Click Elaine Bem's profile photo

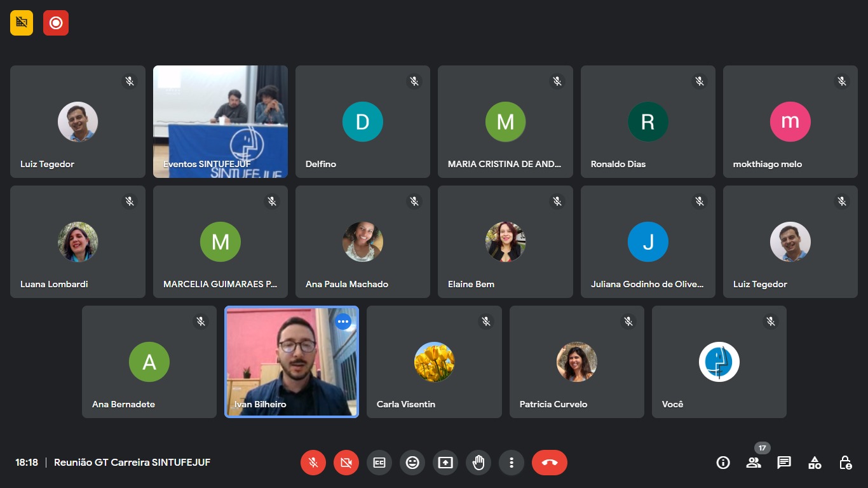[505, 241]
